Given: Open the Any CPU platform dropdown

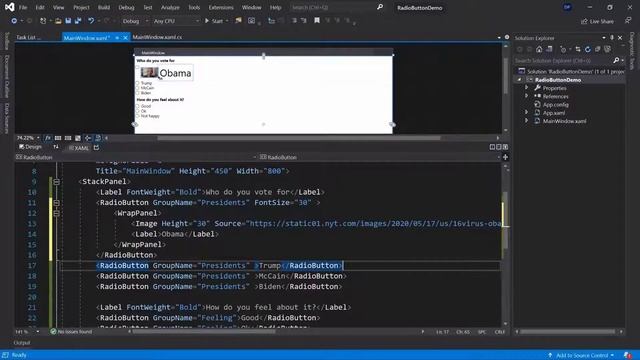Looking at the screenshot, I should (176, 21).
